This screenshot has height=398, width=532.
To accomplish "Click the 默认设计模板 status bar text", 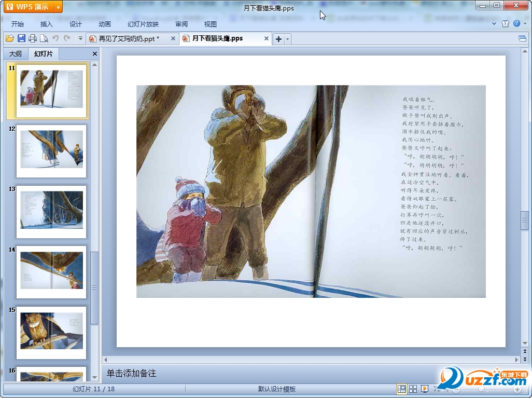I will (276, 389).
